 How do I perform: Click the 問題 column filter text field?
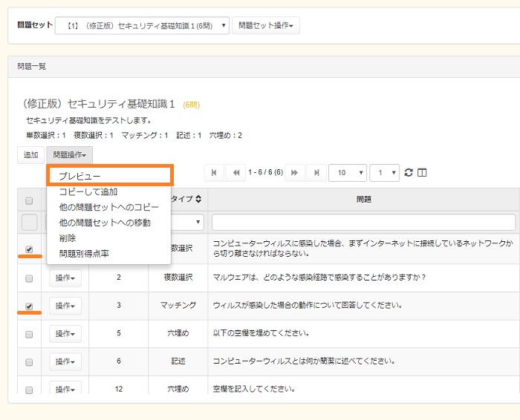363,222
